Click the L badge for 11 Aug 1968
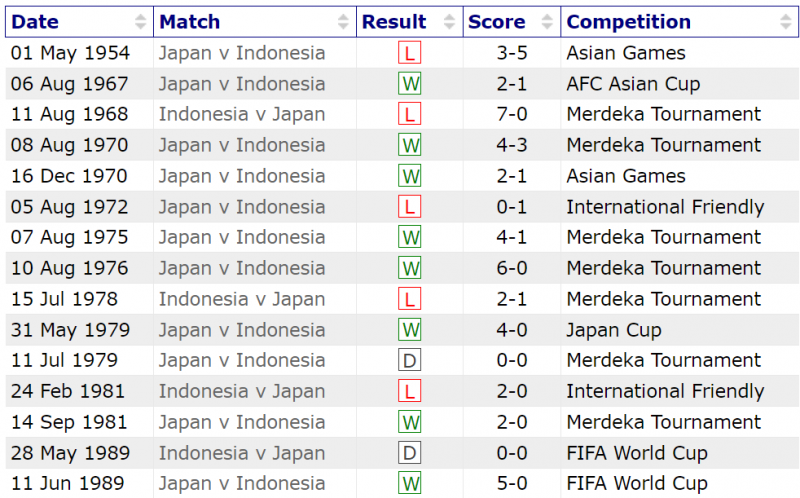The height and width of the screenshot is (498, 800). [409, 115]
